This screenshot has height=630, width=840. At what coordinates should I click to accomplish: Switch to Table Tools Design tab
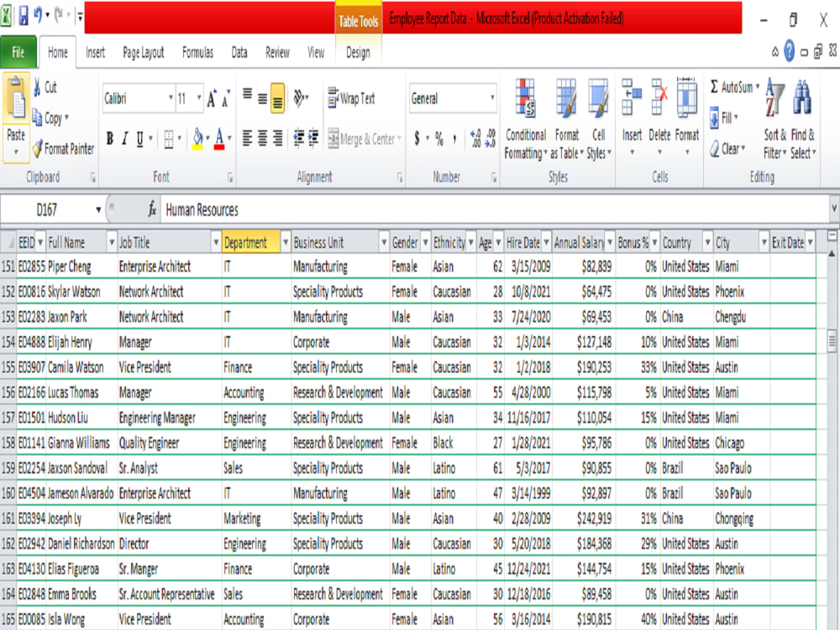(358, 52)
